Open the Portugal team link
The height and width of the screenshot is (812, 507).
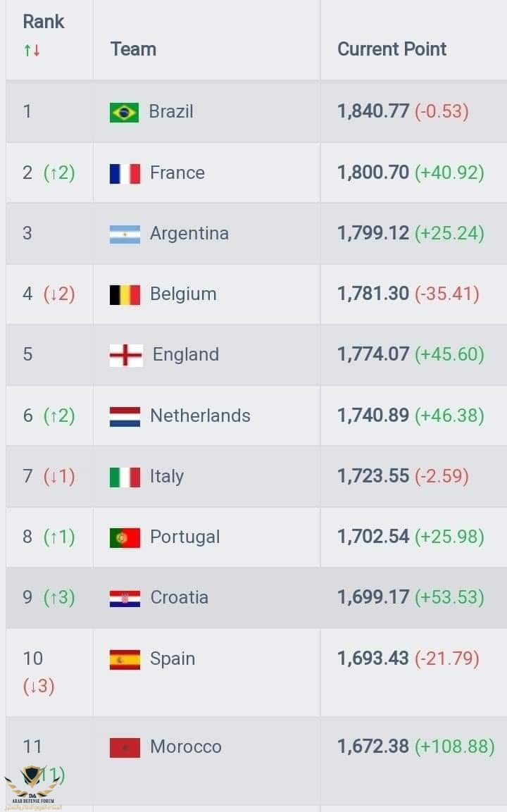(x=184, y=537)
